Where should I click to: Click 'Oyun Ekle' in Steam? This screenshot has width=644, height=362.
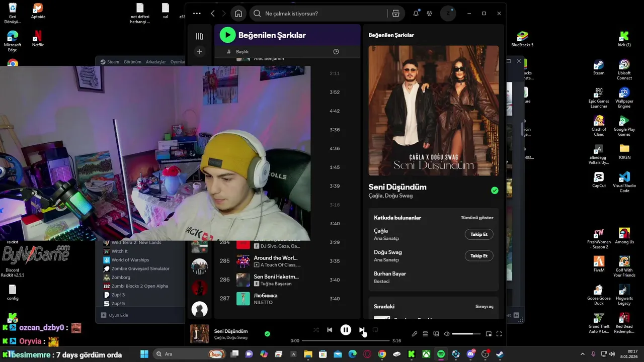point(115,315)
